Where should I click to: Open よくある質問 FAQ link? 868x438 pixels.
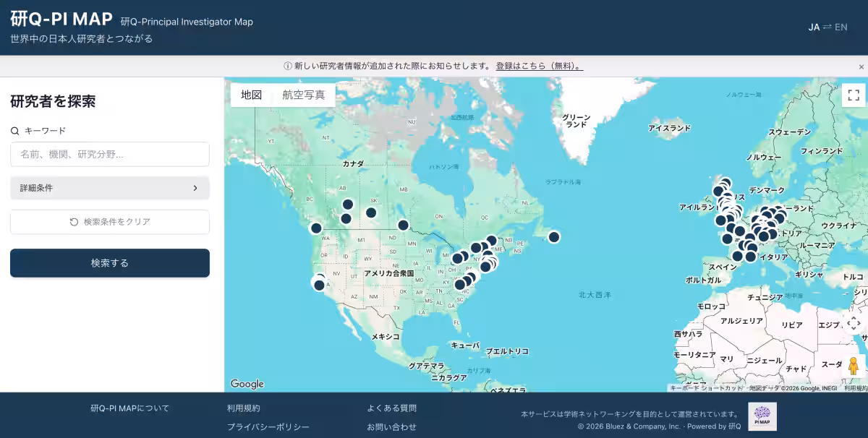(391, 408)
